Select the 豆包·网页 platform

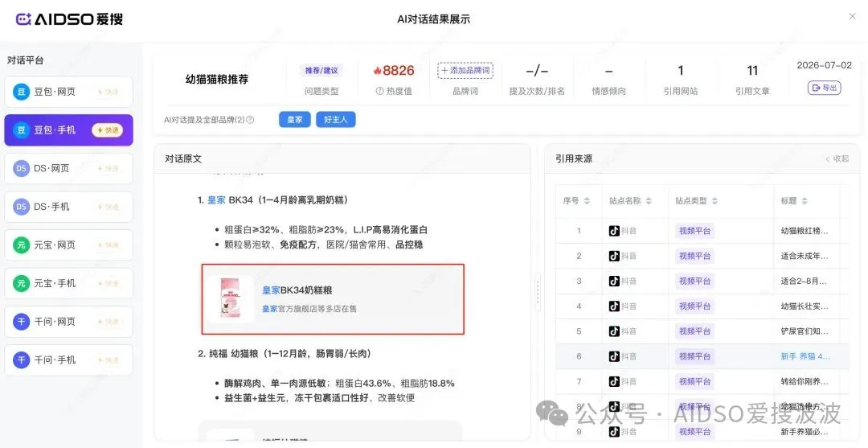pos(68,92)
